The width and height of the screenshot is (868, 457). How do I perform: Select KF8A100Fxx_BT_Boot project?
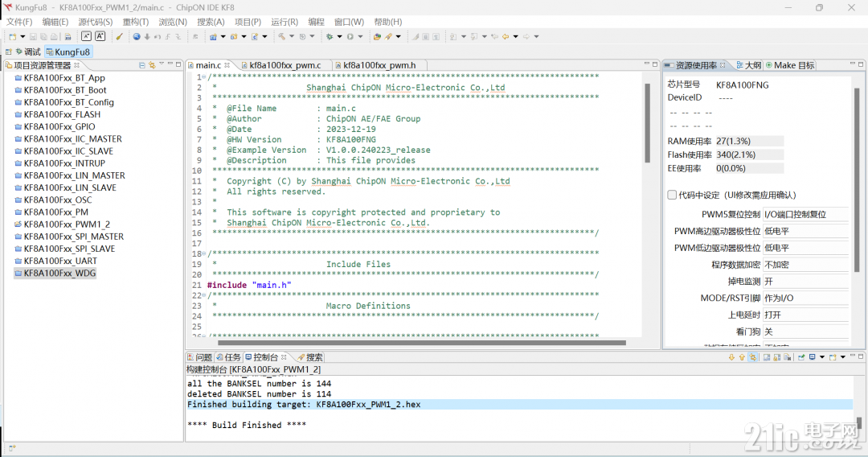[60, 90]
